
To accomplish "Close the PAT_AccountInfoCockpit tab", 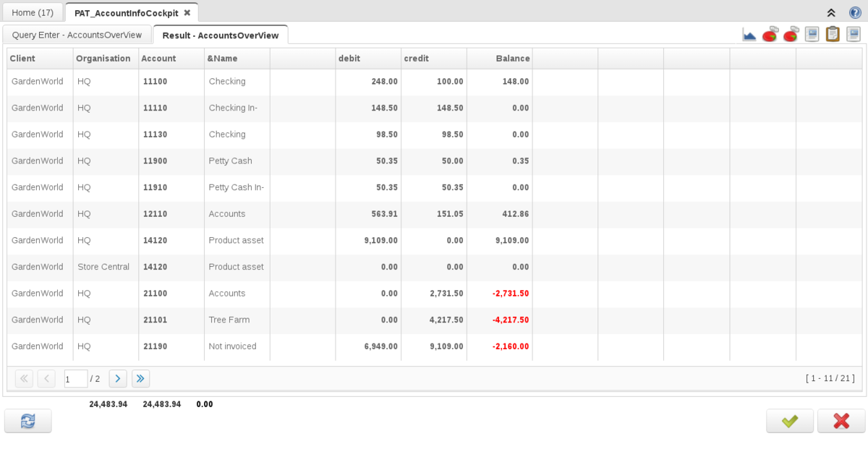I will pos(187,13).
